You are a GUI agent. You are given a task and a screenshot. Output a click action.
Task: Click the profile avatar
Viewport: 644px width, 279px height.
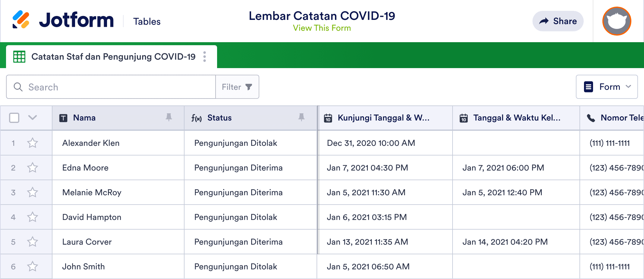click(616, 21)
